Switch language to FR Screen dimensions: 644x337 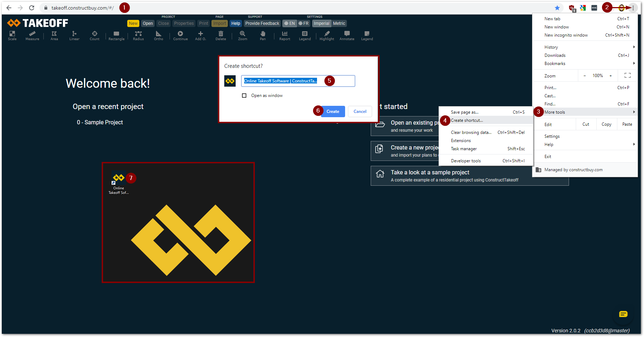click(304, 23)
